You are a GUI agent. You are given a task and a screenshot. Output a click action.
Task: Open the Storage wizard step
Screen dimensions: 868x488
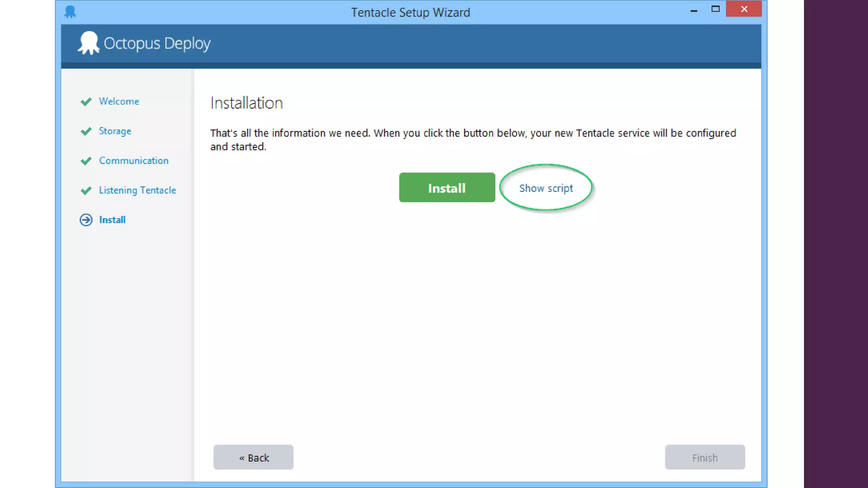point(115,131)
